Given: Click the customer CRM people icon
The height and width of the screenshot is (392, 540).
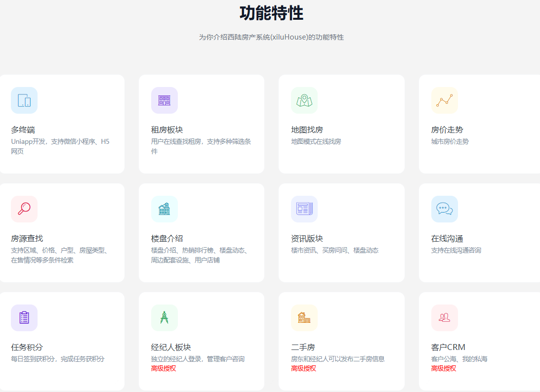Looking at the screenshot, I should pyautogui.click(x=444, y=318).
